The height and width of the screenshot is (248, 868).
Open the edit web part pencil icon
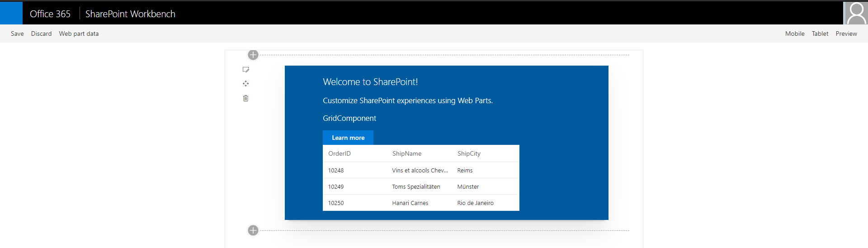(x=246, y=70)
